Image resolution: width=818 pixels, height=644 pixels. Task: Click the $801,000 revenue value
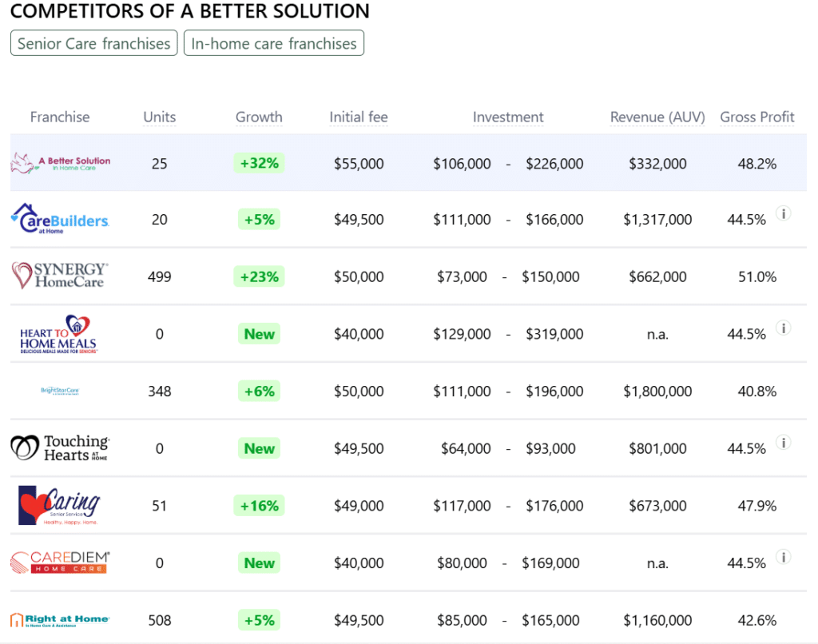point(658,448)
